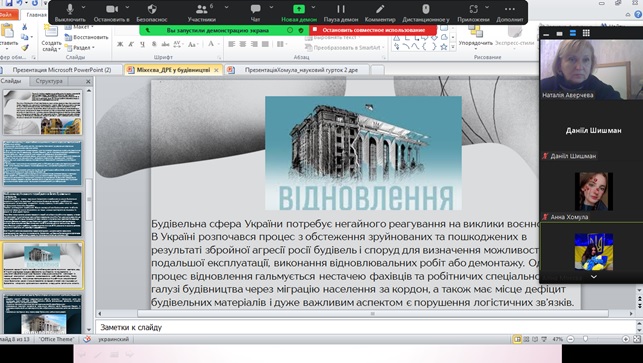
Task: Toggle Underline (Ч) formatting
Action: pyautogui.click(x=142, y=44)
